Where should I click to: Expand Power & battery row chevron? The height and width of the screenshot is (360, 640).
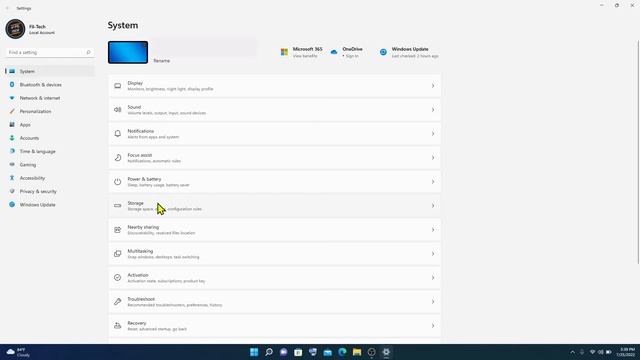pos(433,182)
